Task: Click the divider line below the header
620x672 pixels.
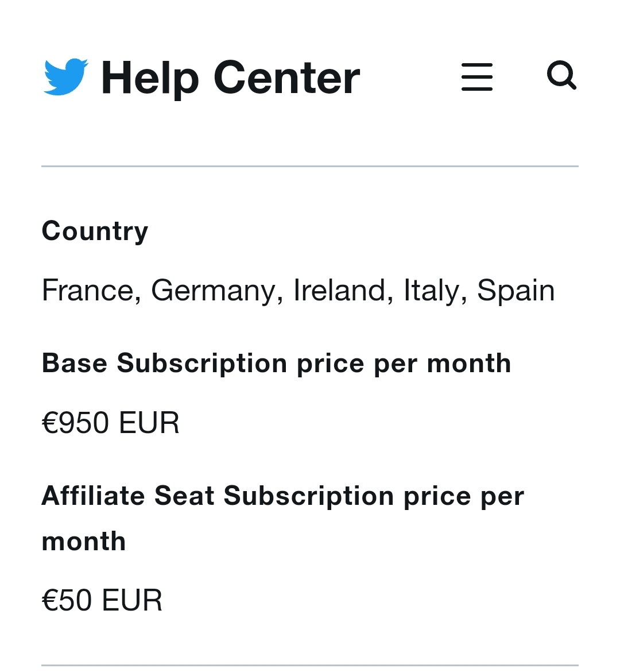Action: [x=310, y=167]
